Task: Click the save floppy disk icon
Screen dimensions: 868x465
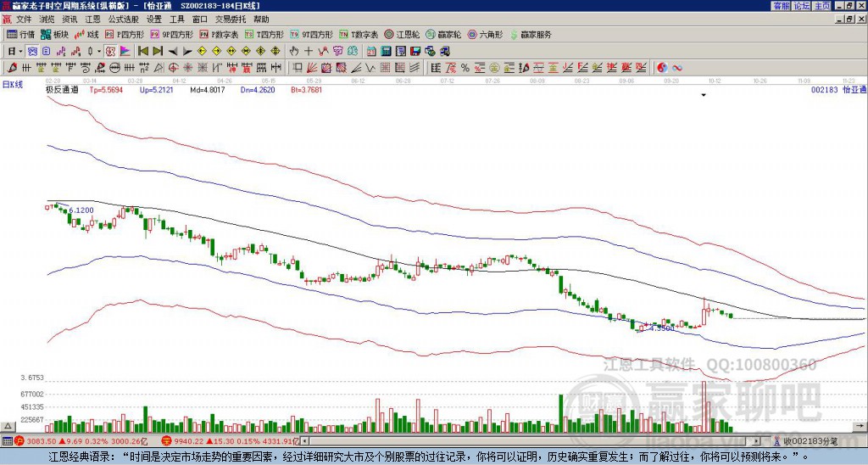Action: [415, 52]
